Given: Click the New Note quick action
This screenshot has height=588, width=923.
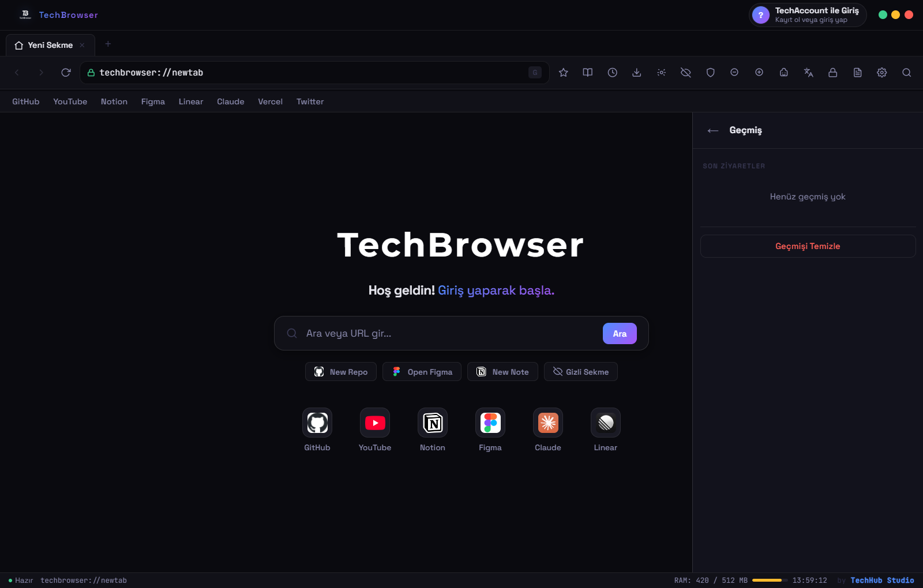Looking at the screenshot, I should pos(502,372).
